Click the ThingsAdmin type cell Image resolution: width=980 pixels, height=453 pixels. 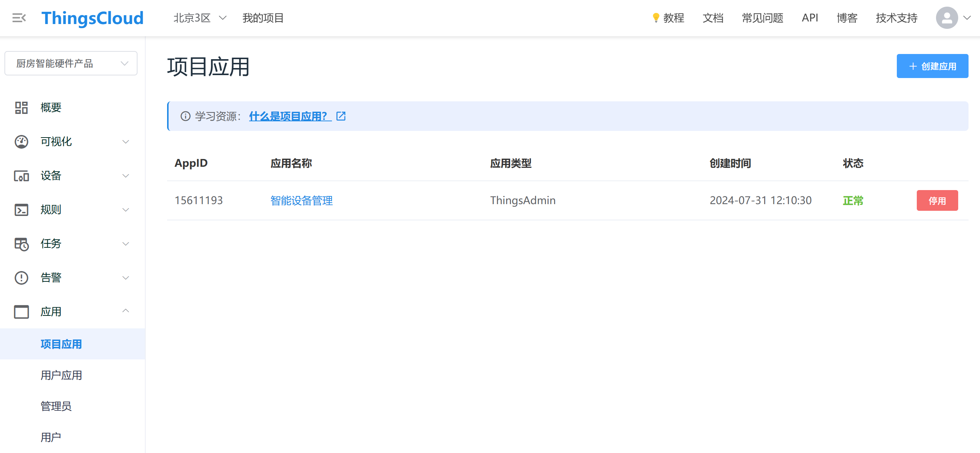pos(523,200)
